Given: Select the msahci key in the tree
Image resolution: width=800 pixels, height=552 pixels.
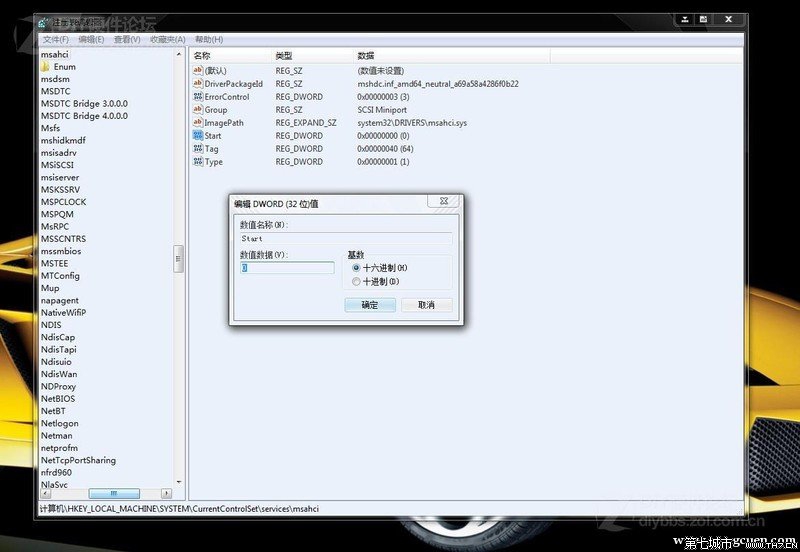Looking at the screenshot, I should pyautogui.click(x=56, y=54).
